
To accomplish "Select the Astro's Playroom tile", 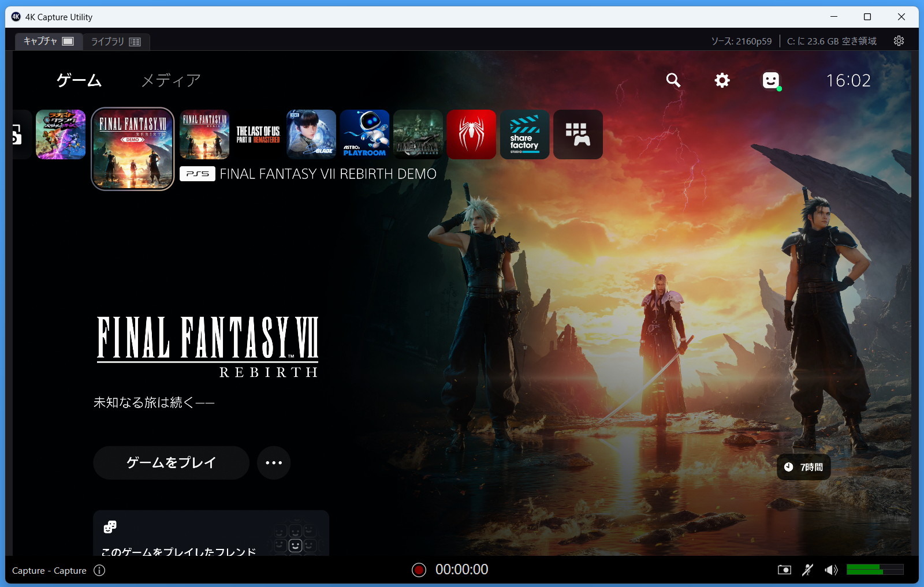I will [364, 134].
